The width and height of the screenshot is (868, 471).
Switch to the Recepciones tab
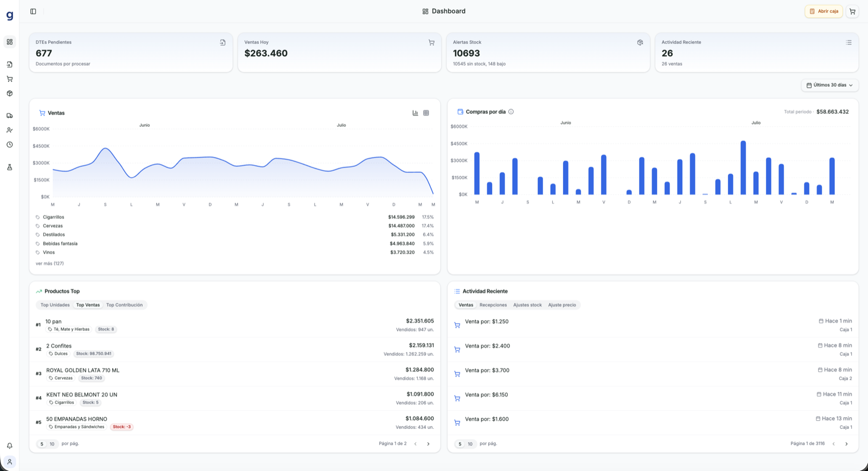tap(493, 305)
